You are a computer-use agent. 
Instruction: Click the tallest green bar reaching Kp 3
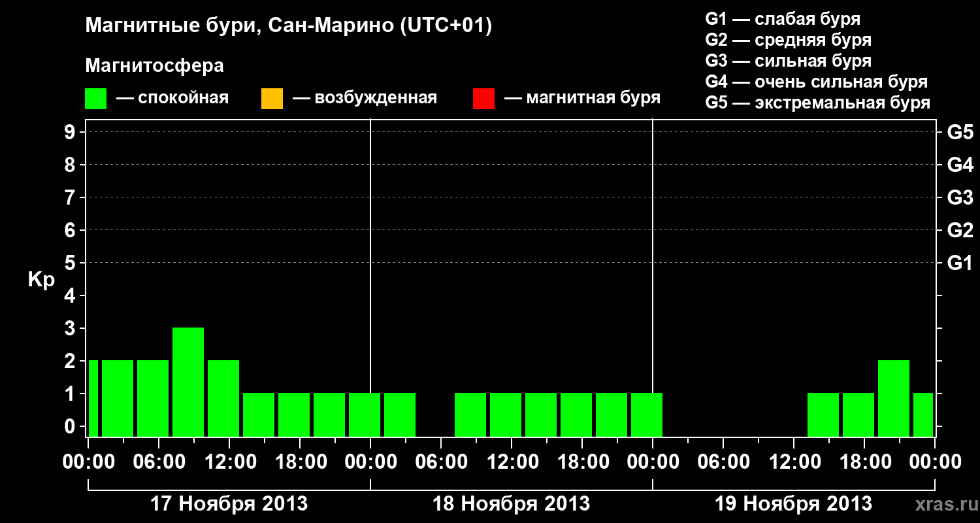point(188,382)
